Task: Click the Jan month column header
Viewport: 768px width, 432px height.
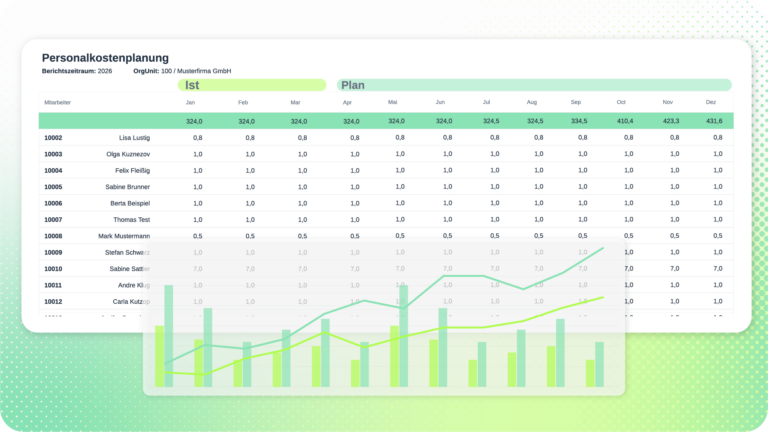Action: [x=190, y=103]
